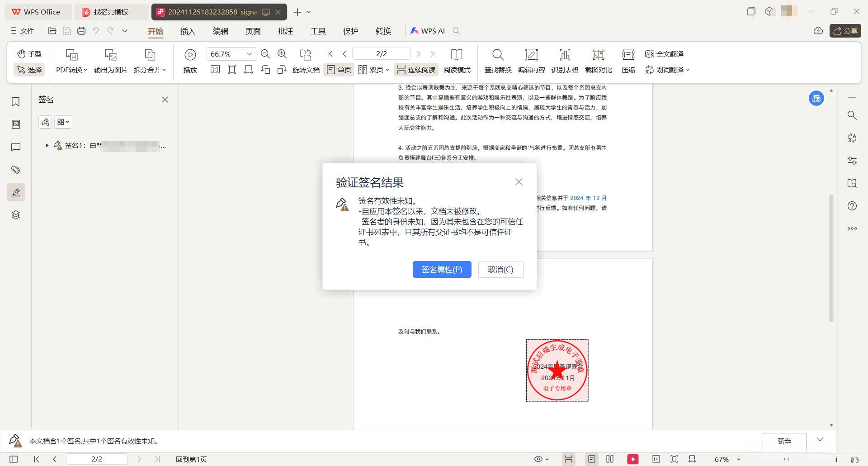
Task: Click the search icon beside WPS AI
Action: 456,31
